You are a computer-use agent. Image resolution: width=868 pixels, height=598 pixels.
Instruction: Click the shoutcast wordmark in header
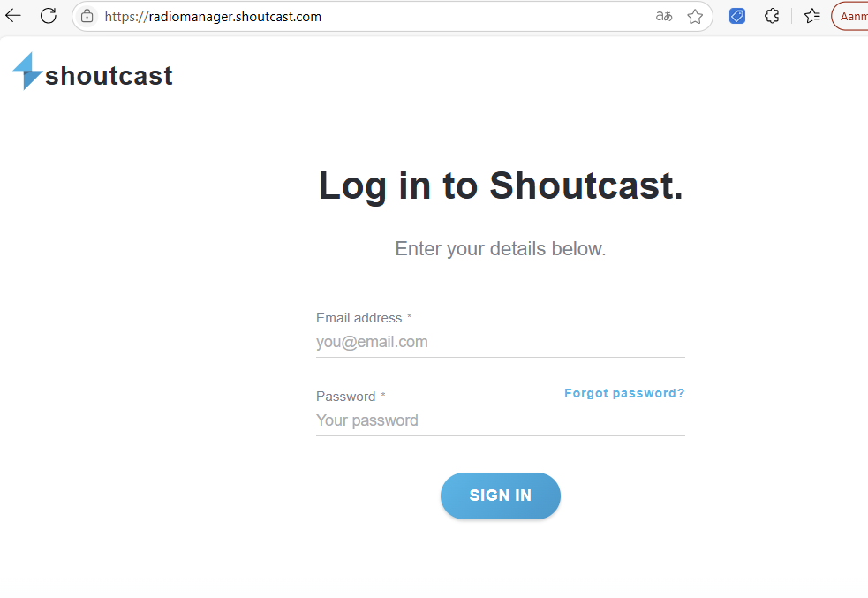click(109, 76)
